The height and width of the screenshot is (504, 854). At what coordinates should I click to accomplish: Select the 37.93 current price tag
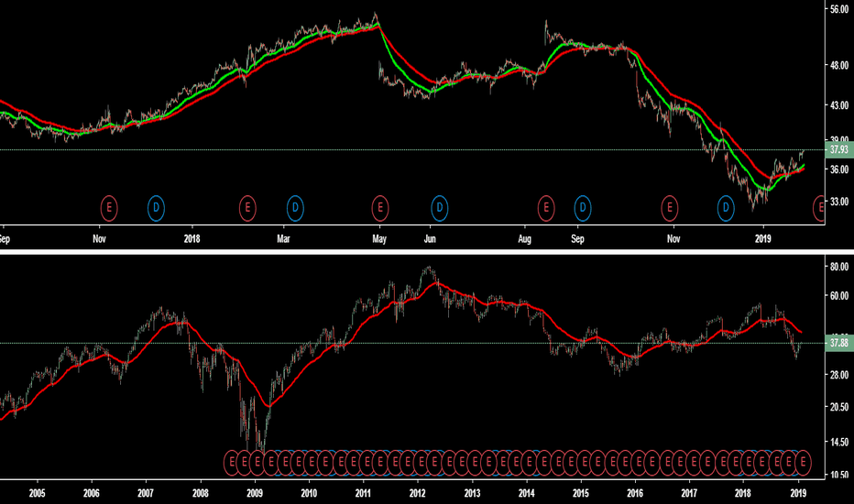(839, 149)
